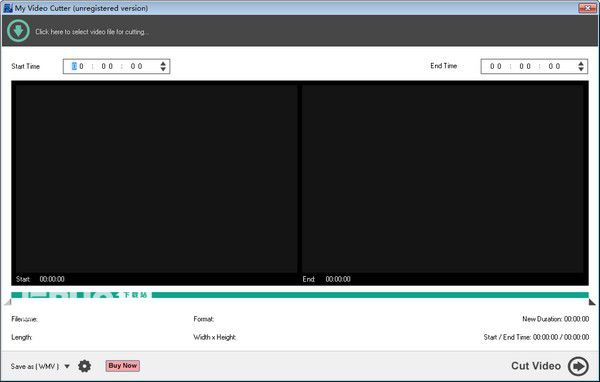Increase Start Time with up arrow
Viewport: 600px width, 382px height.
pos(163,64)
